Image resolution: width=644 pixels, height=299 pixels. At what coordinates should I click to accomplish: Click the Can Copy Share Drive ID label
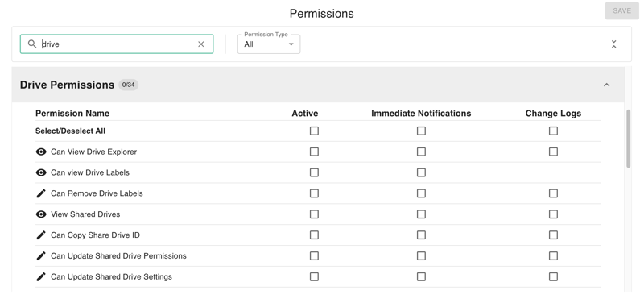pos(95,235)
